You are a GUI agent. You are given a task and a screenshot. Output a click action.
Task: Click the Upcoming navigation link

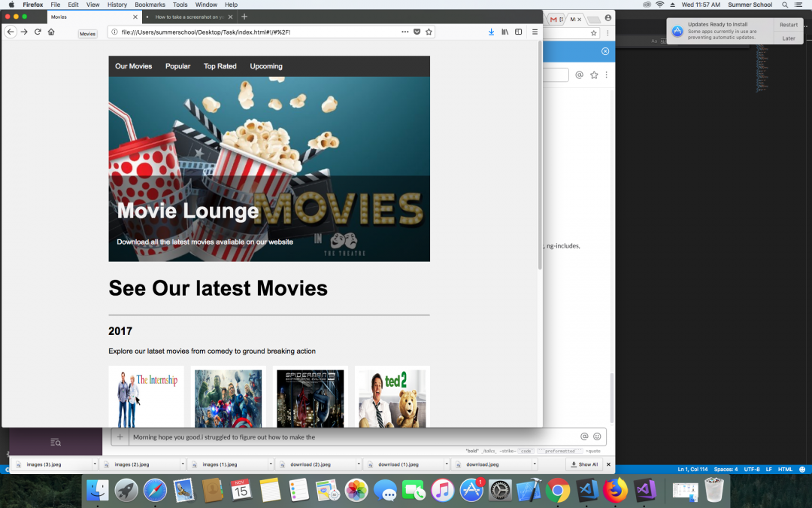(266, 66)
